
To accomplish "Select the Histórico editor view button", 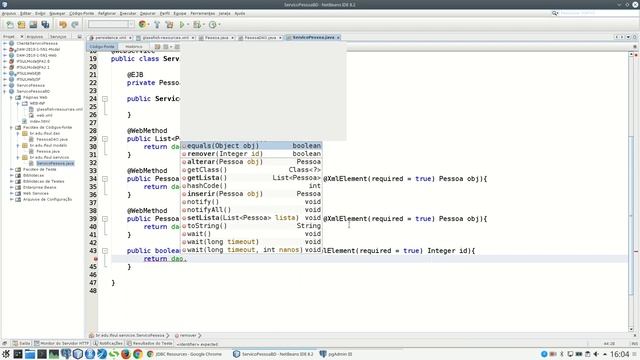I will 133,47.
